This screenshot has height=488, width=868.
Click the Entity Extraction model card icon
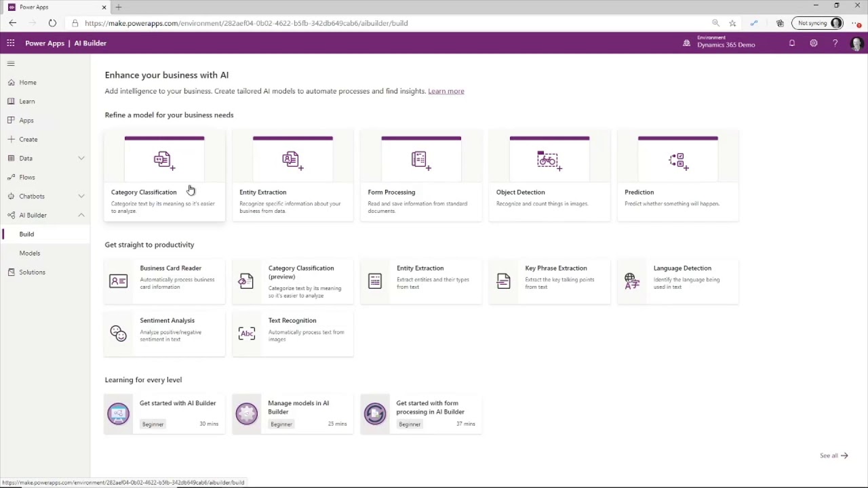click(292, 161)
